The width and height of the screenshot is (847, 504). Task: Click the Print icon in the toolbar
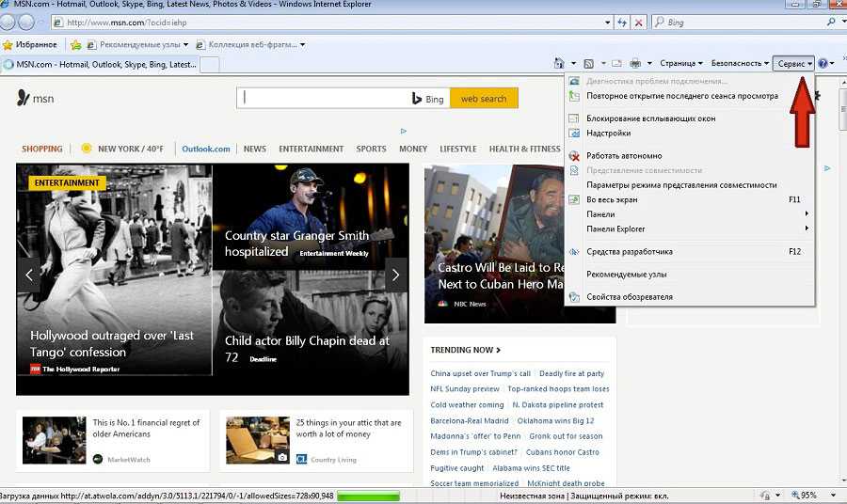point(635,63)
